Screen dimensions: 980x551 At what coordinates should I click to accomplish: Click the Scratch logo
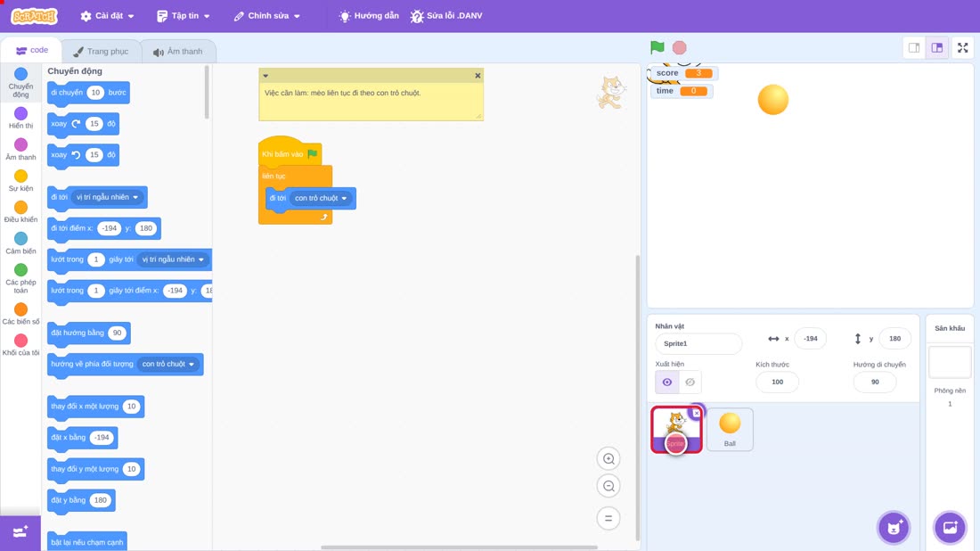click(x=35, y=16)
